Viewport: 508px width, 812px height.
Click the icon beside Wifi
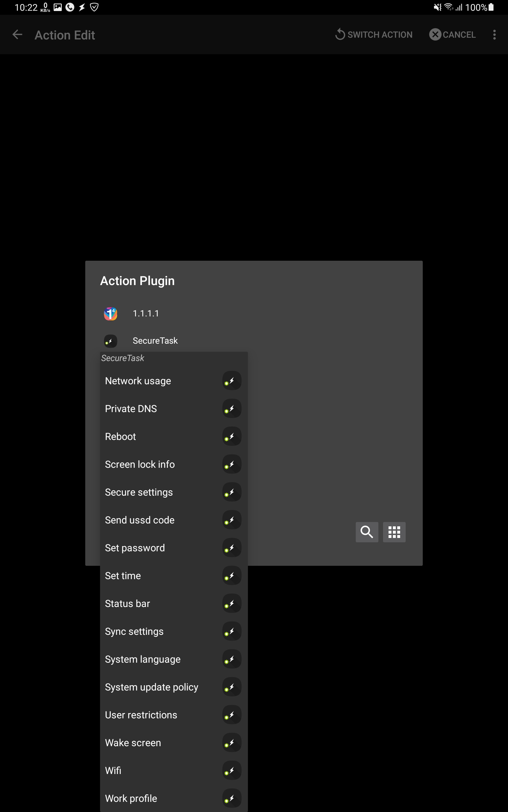(232, 771)
